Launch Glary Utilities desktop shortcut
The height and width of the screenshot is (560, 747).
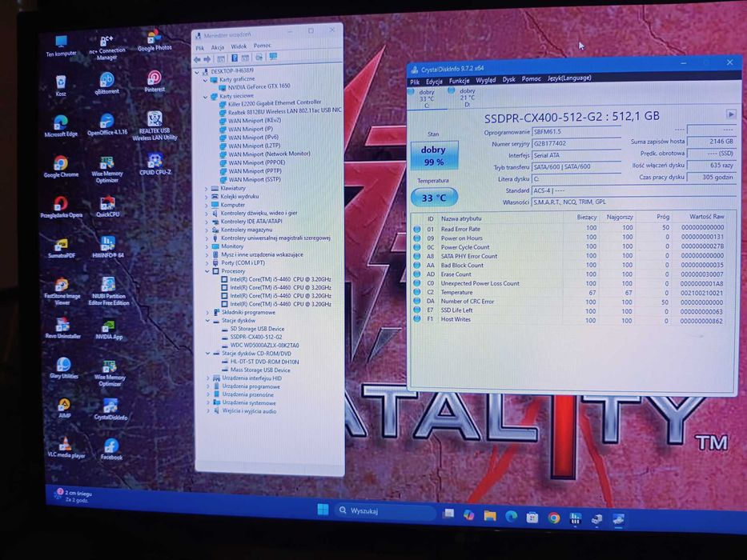pyautogui.click(x=63, y=368)
